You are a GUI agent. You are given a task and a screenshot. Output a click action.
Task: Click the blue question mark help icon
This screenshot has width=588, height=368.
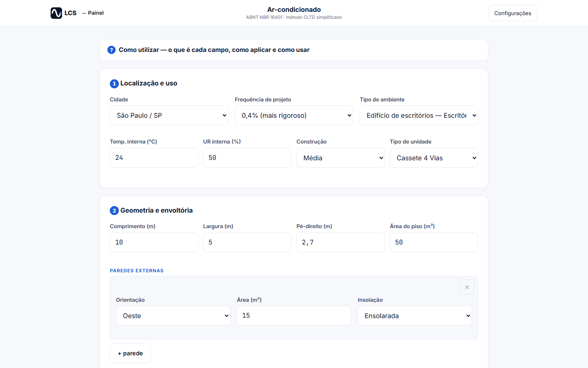point(111,50)
